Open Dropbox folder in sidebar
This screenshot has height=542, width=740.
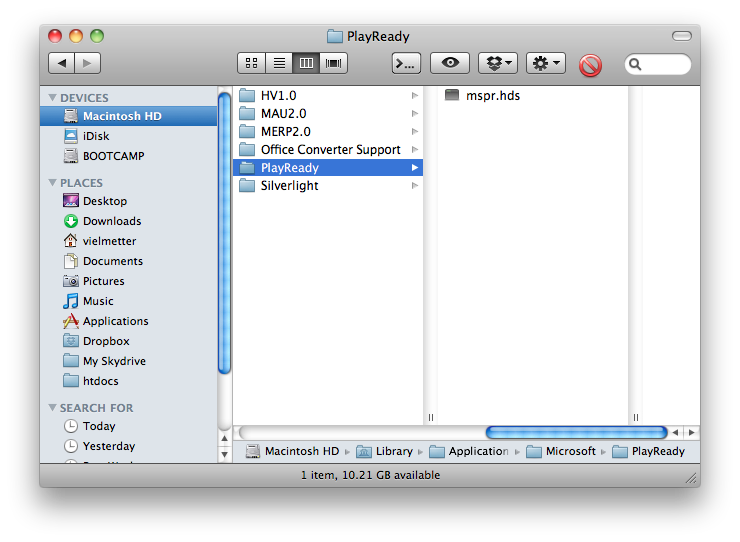click(128, 341)
